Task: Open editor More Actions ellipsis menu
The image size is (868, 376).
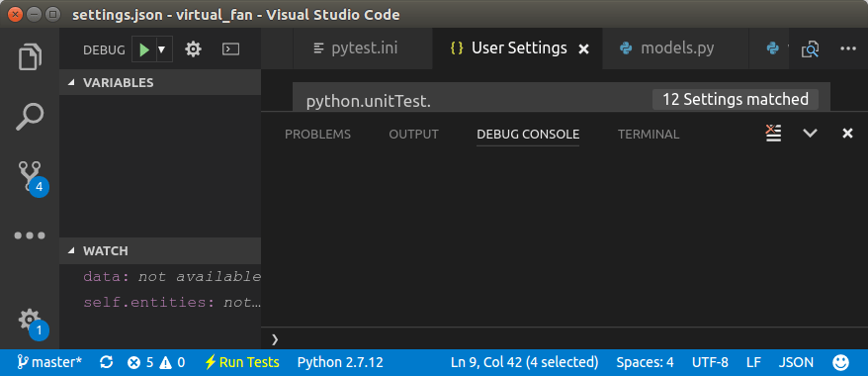Action: click(x=847, y=48)
